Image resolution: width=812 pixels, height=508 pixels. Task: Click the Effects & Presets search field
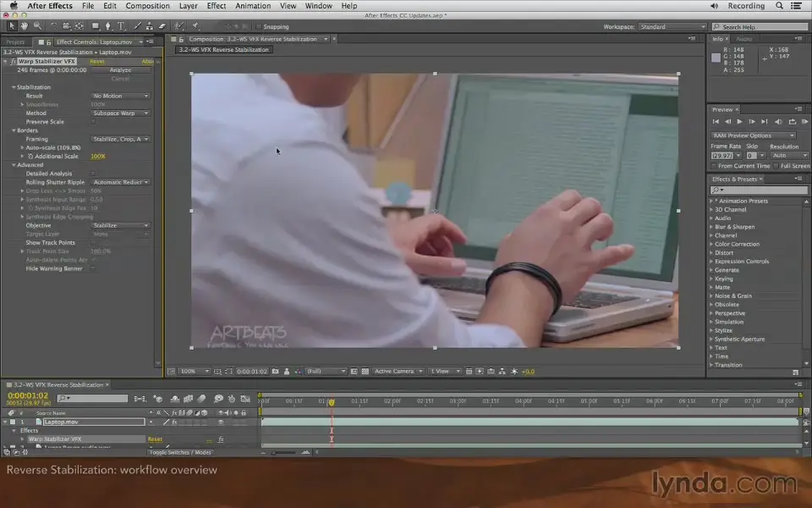[x=759, y=190]
